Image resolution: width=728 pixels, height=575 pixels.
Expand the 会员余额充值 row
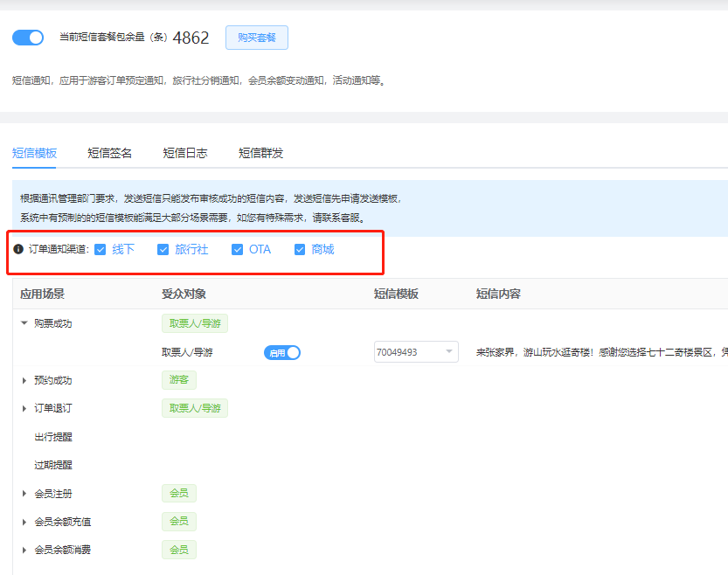pyautogui.click(x=24, y=522)
